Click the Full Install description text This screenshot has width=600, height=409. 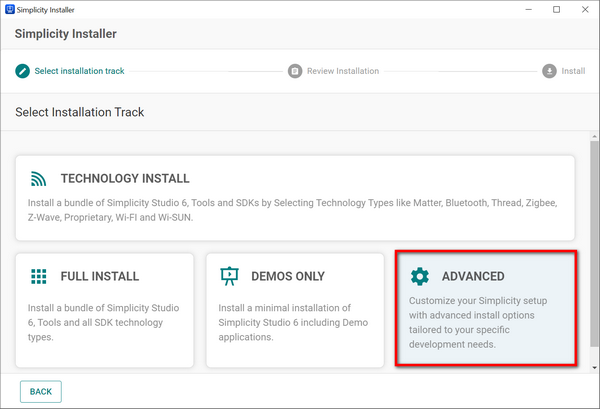103,323
